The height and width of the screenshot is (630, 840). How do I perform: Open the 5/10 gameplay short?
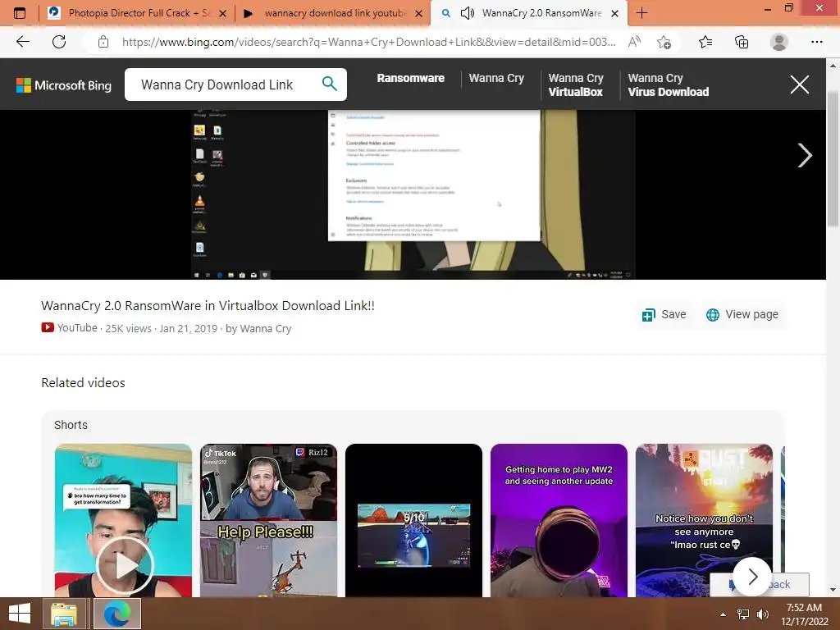click(x=413, y=520)
